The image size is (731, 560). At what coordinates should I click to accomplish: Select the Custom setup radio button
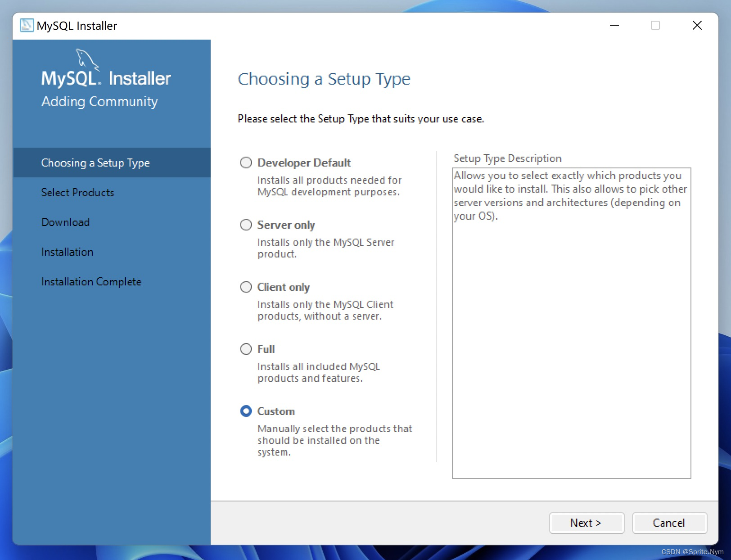pyautogui.click(x=246, y=411)
